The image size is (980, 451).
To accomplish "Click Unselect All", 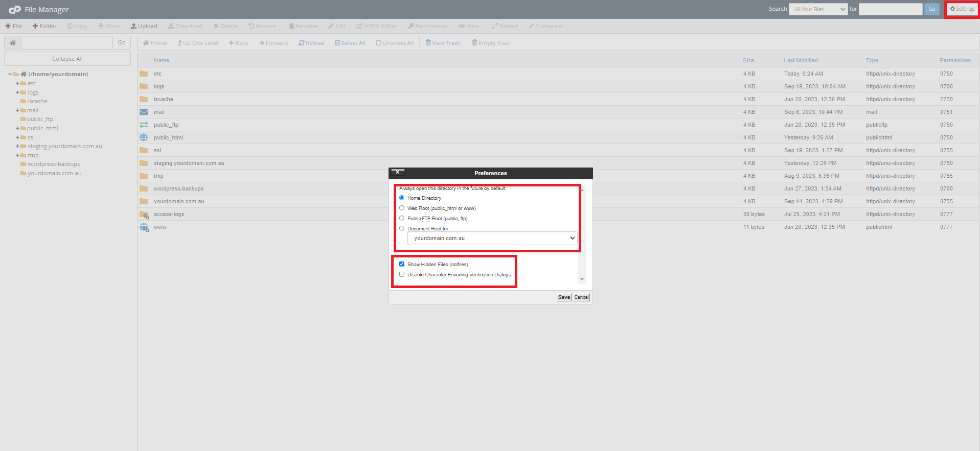I will (395, 43).
